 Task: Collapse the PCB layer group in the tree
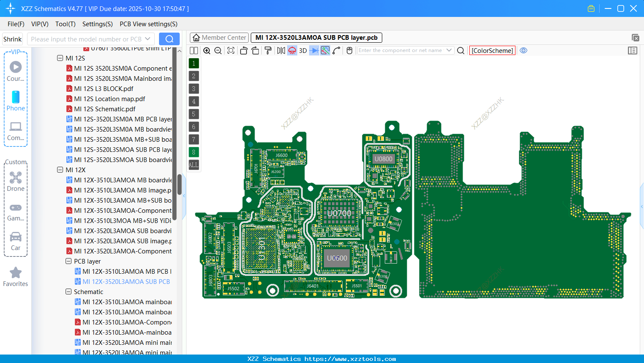[x=68, y=261]
